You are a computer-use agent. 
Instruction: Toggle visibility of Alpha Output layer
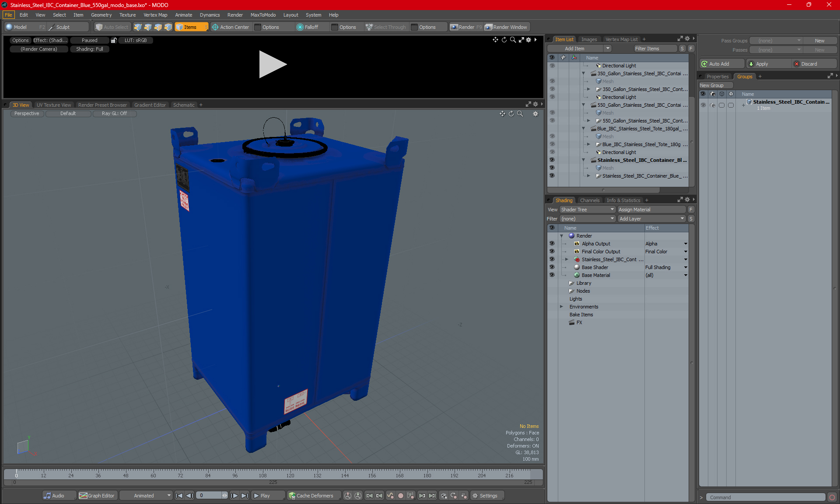[552, 244]
